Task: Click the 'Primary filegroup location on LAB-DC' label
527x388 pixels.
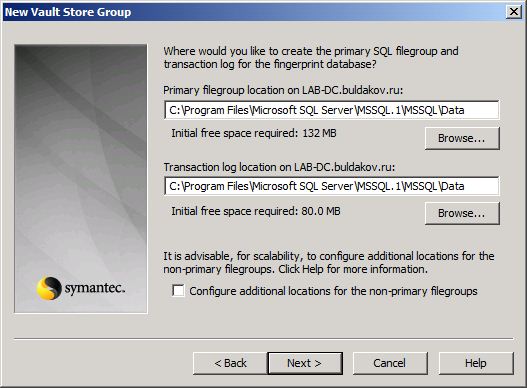Action: coord(283,90)
